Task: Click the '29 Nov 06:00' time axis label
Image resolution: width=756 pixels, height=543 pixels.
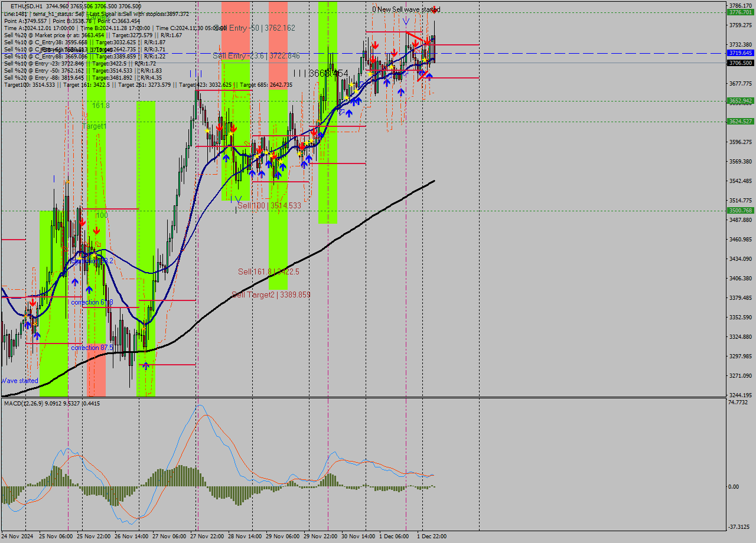Action: (282, 537)
